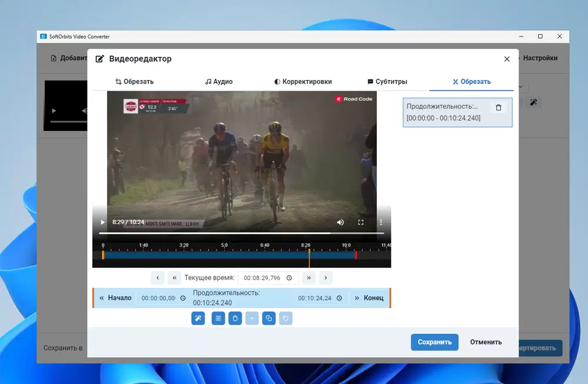Jump backward with double left arrow button

click(x=175, y=278)
